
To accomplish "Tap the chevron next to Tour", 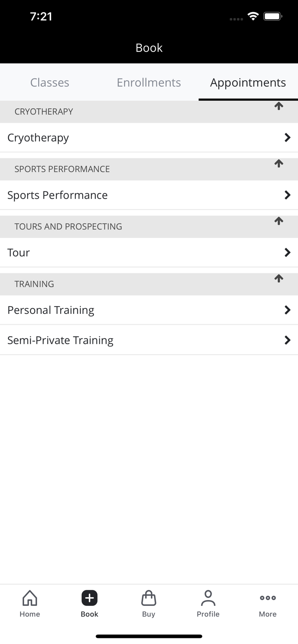I will point(287,252).
